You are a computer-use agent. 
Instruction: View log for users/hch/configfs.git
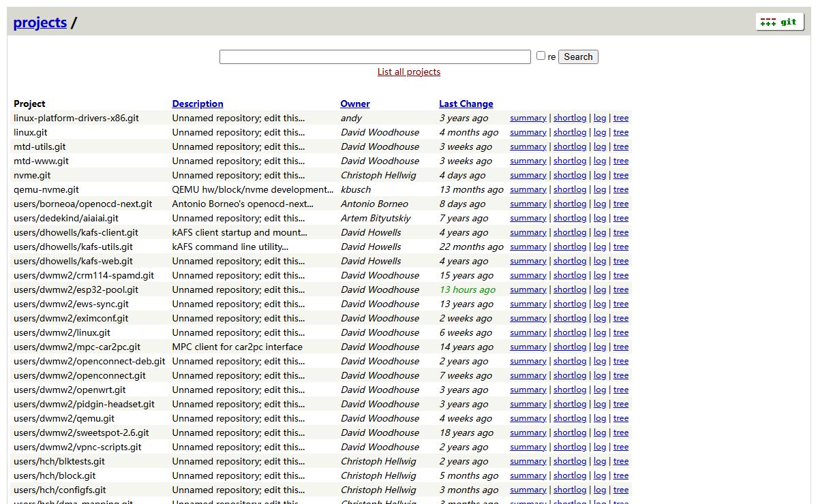[x=600, y=490]
